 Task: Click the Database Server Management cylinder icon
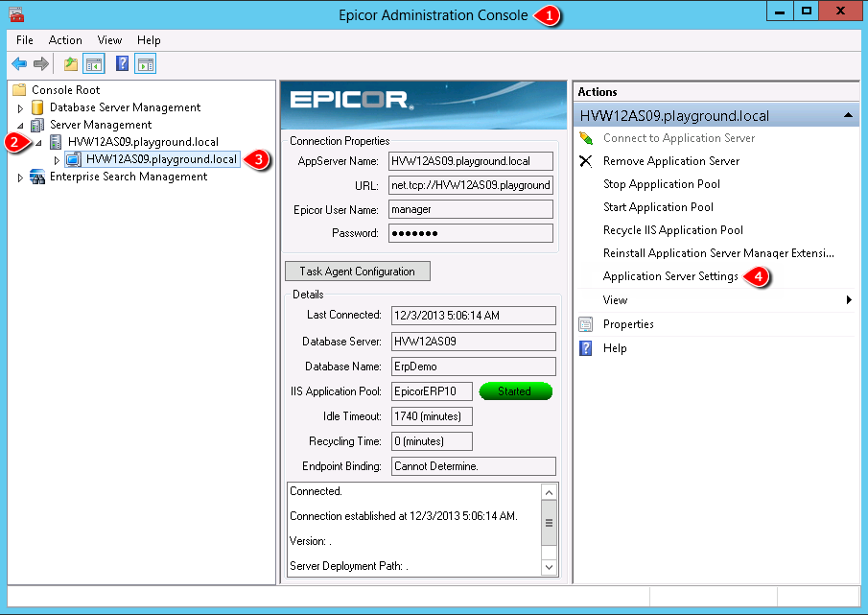point(37,107)
